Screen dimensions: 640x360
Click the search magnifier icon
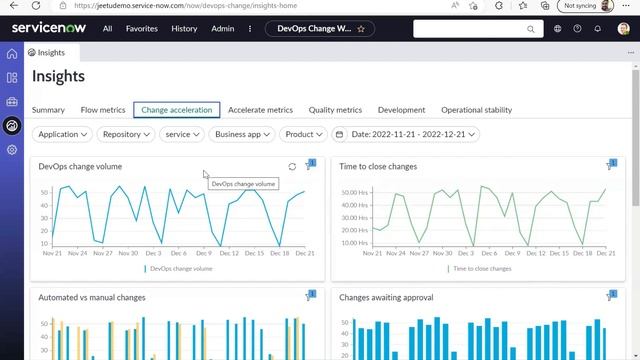530,29
